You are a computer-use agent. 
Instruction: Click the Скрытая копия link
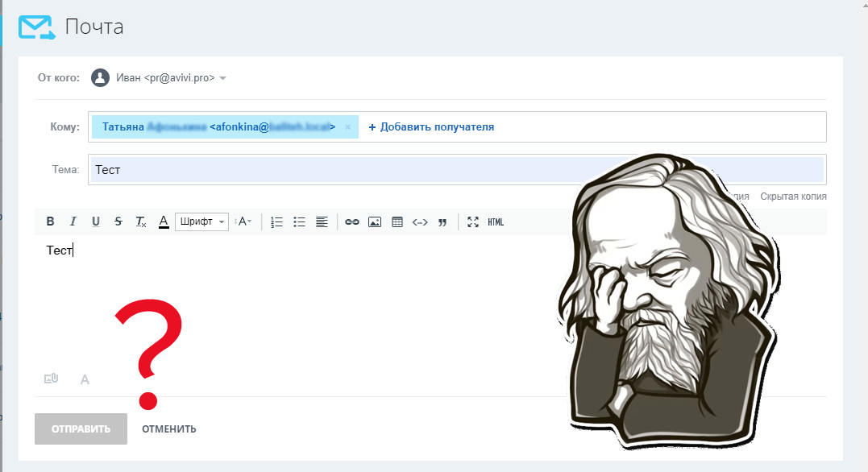[x=793, y=197]
